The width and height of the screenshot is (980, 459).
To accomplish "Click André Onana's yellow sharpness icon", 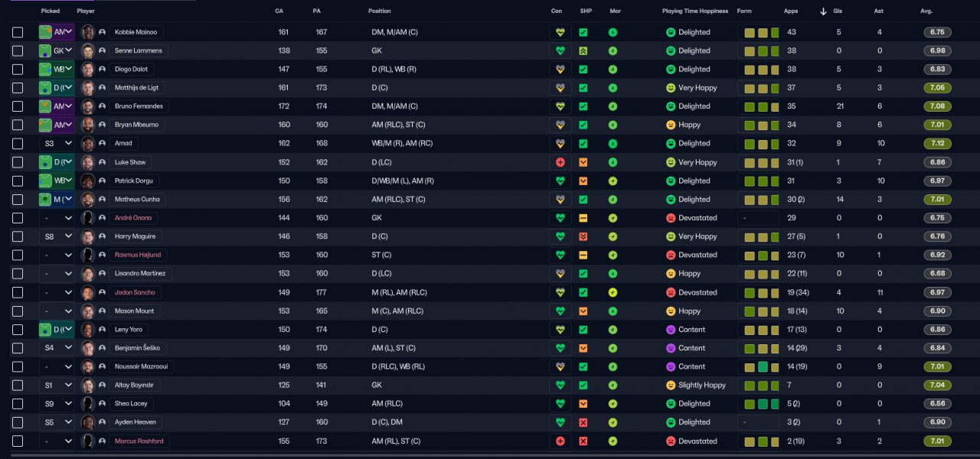I will (583, 218).
